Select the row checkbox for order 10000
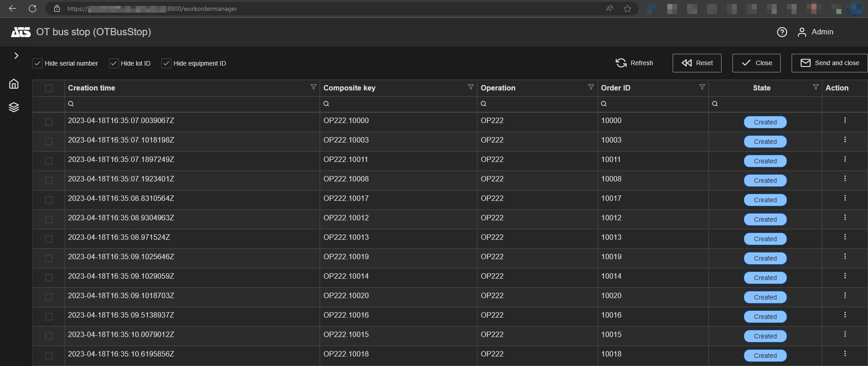The width and height of the screenshot is (868, 366). (x=49, y=122)
